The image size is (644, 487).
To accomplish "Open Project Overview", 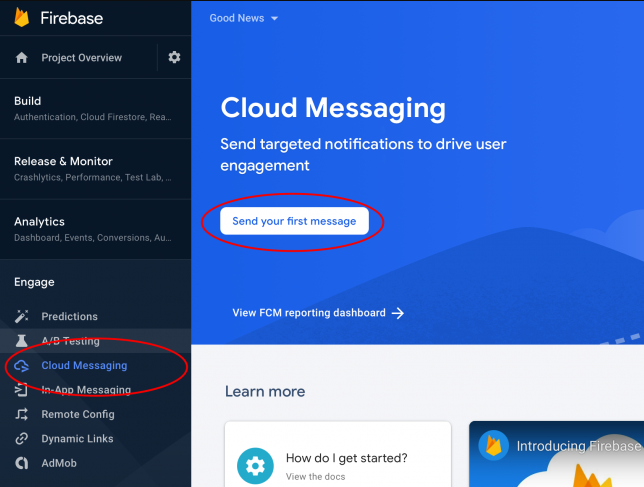I will click(81, 57).
